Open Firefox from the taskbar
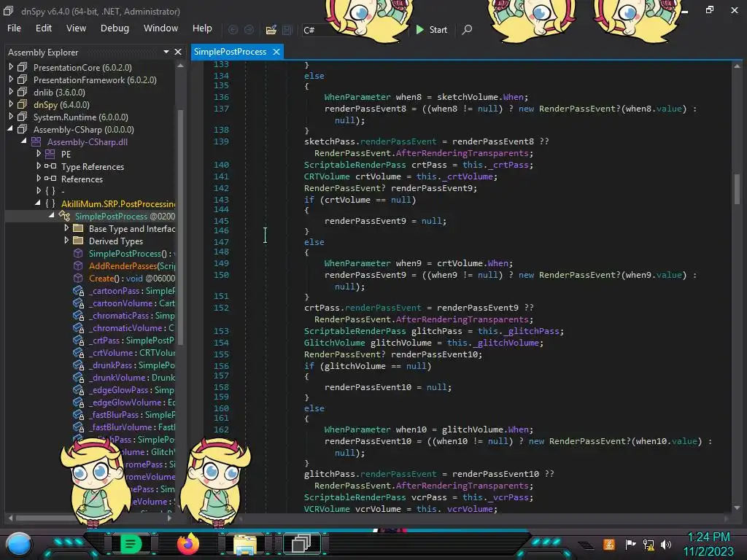 coord(187,544)
